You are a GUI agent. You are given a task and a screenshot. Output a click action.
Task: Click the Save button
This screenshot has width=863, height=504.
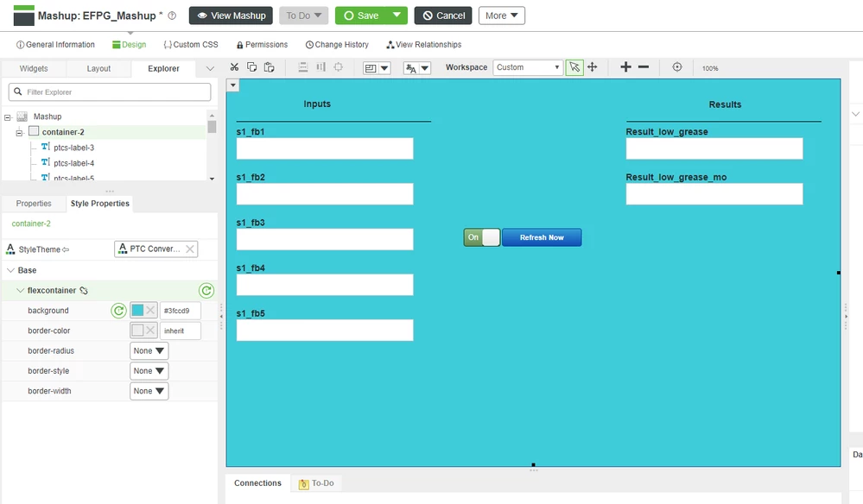pyautogui.click(x=361, y=16)
